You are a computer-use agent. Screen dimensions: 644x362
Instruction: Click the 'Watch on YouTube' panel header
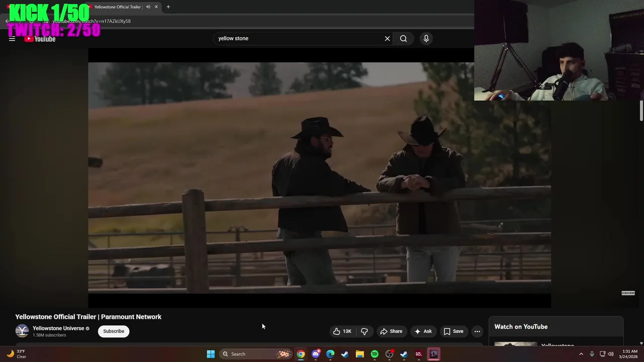(x=521, y=327)
